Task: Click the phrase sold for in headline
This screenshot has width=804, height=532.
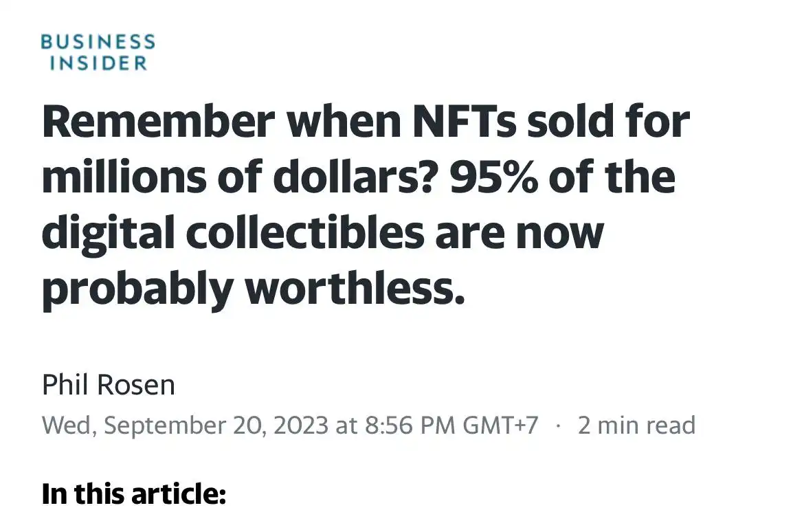Action: (608, 121)
